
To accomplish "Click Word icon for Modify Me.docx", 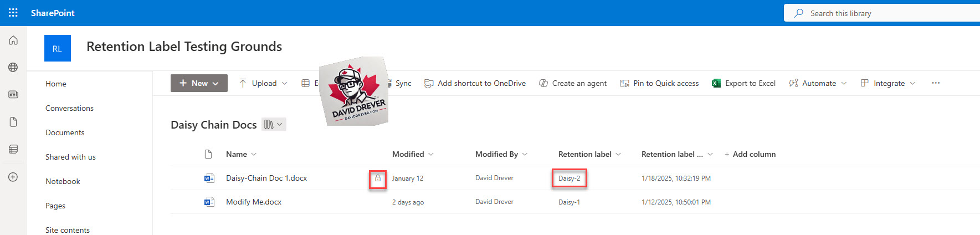I will tap(209, 202).
